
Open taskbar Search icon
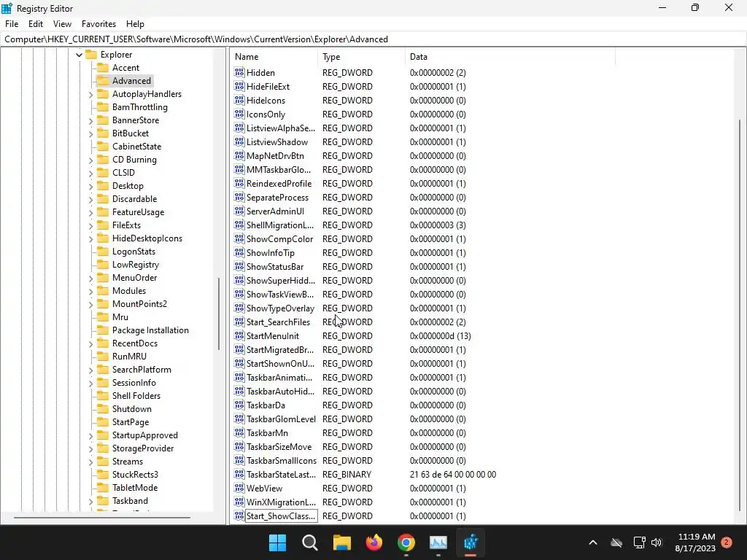point(309,542)
